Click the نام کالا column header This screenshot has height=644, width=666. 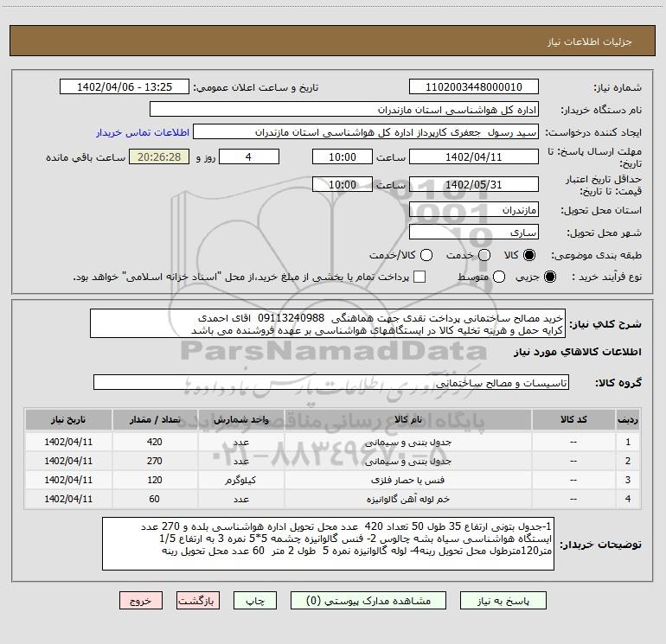[407, 420]
